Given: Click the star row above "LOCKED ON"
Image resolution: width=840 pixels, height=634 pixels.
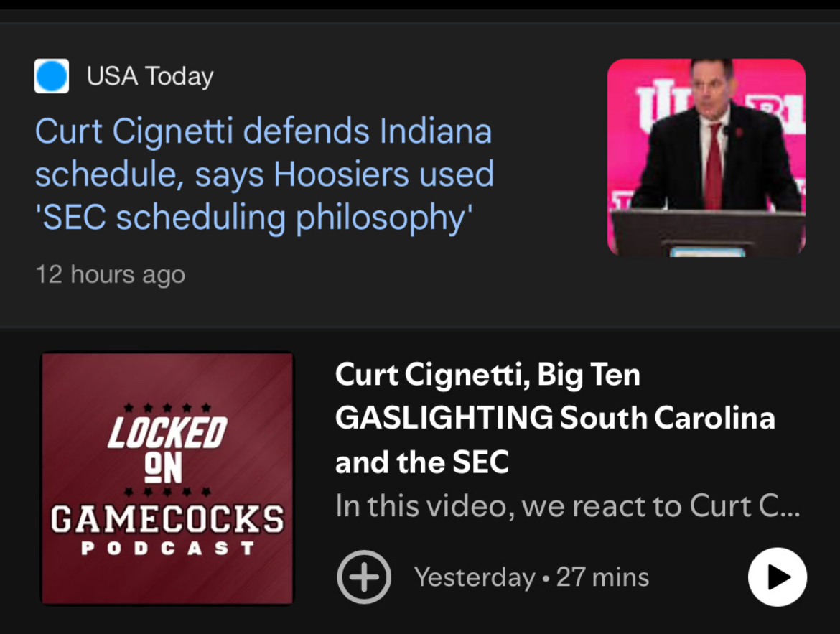Looking at the screenshot, I should coord(167,407).
